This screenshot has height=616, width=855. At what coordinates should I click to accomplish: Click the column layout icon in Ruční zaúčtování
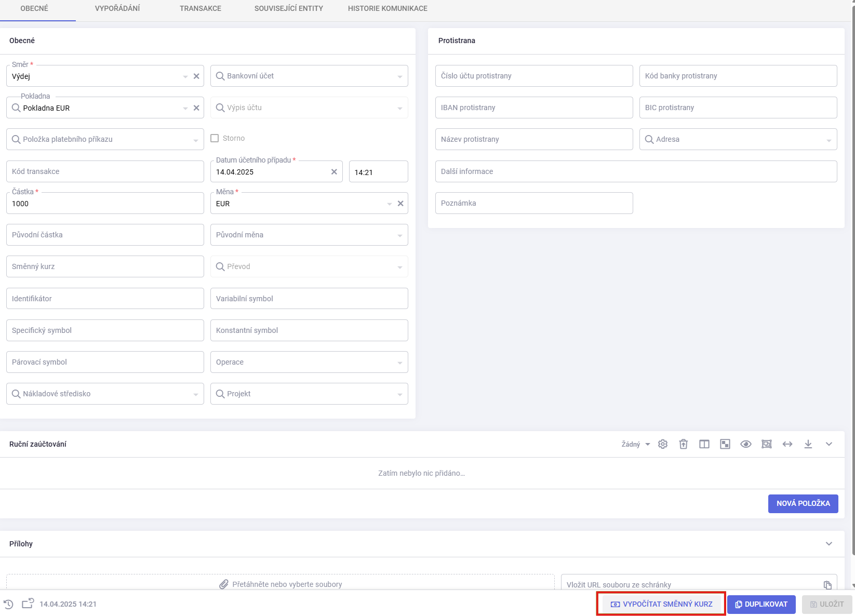704,444
